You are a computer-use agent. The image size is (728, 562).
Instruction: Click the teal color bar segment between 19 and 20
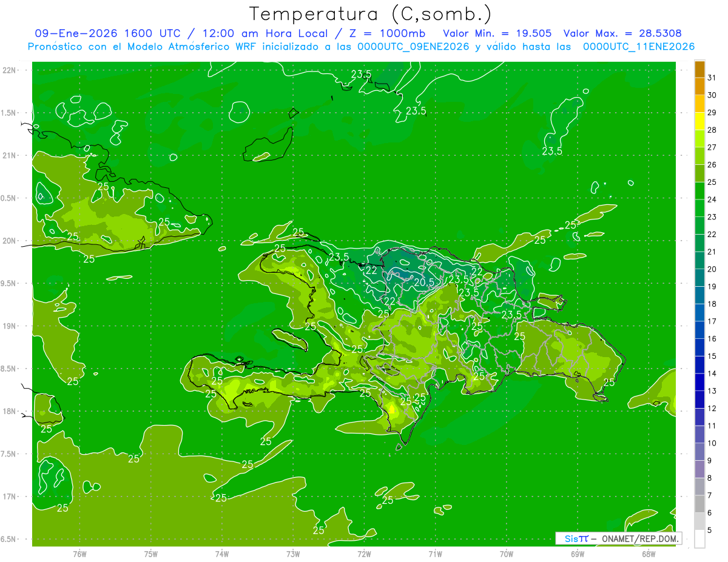(x=699, y=278)
